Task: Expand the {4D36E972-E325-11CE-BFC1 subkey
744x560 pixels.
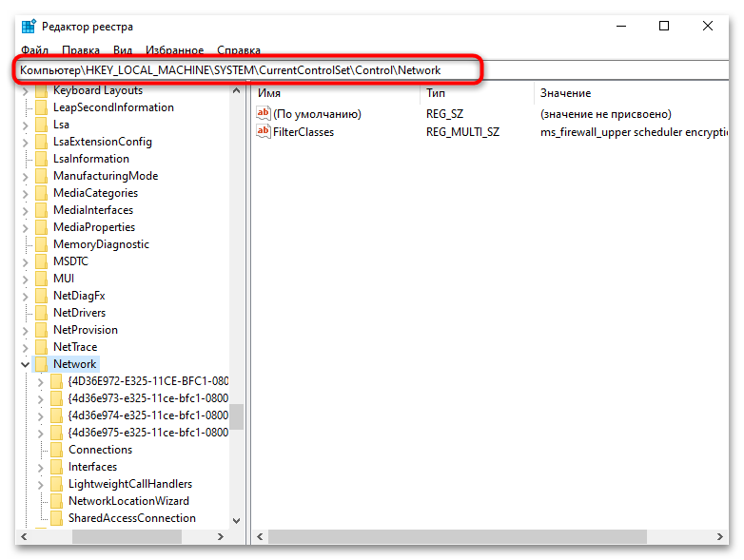Action: [41, 381]
